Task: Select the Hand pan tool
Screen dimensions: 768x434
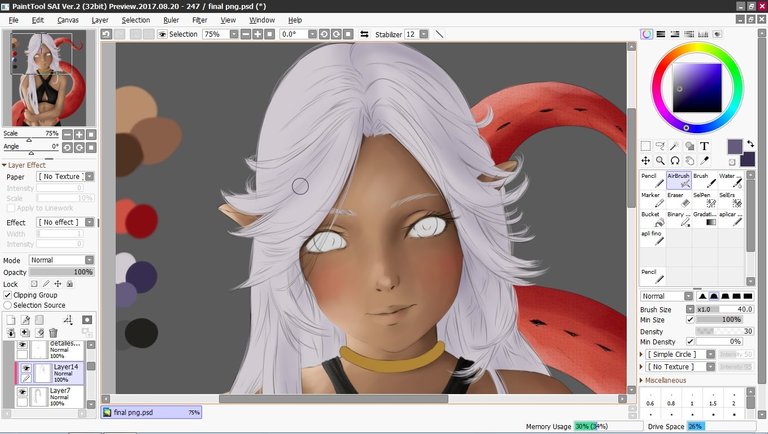Action: pyautogui.click(x=690, y=161)
